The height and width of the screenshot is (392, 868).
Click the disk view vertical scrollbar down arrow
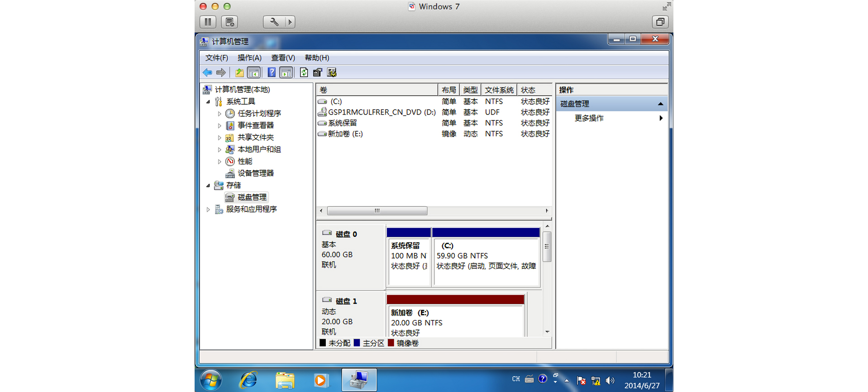pyautogui.click(x=547, y=332)
